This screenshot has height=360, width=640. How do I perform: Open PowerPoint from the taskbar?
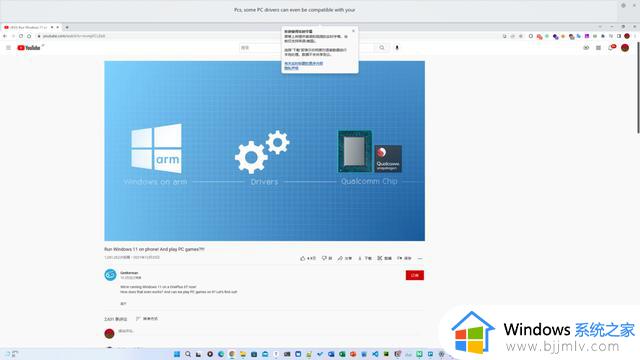(x=353, y=354)
